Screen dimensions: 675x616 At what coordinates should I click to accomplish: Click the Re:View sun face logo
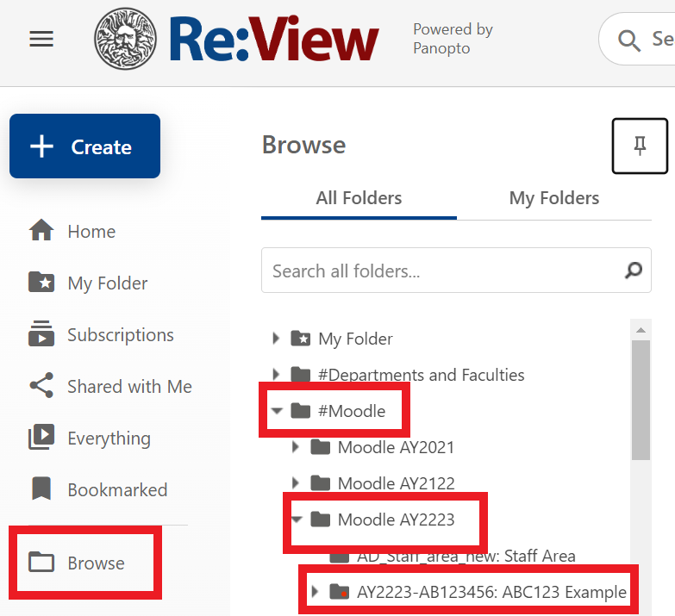(125, 39)
